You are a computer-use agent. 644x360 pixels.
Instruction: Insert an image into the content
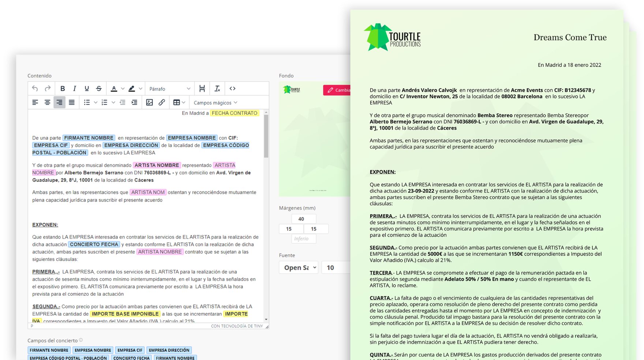tap(149, 102)
